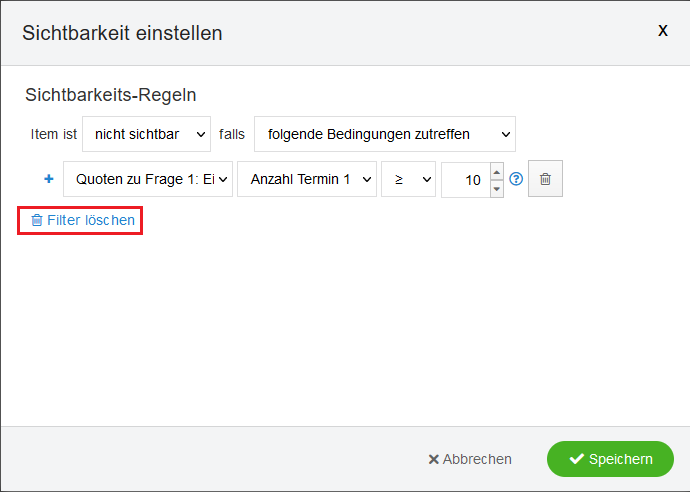Viewport: 690px width, 492px height.
Task: Click into the number field showing 10
Action: 465,180
